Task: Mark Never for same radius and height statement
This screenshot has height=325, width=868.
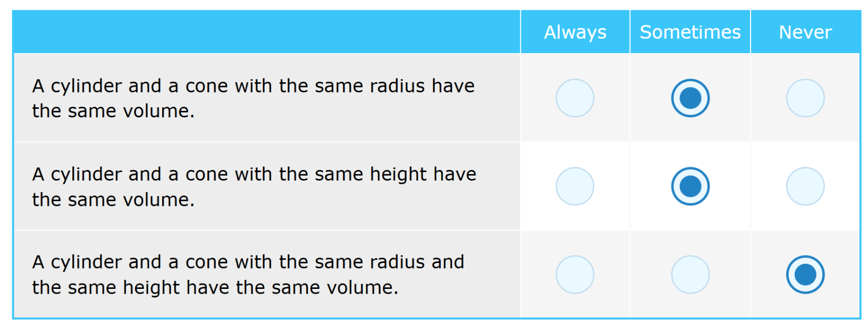Action: 805,275
